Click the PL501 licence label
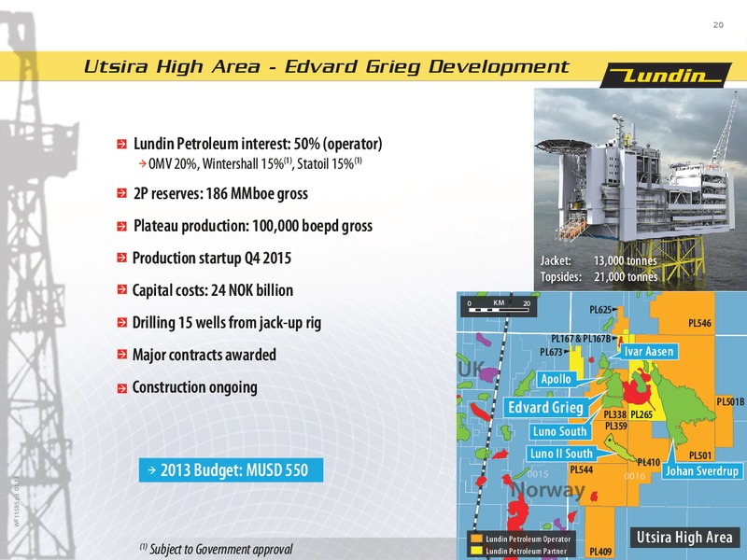Screen dimensions: 747x560 point(700,455)
